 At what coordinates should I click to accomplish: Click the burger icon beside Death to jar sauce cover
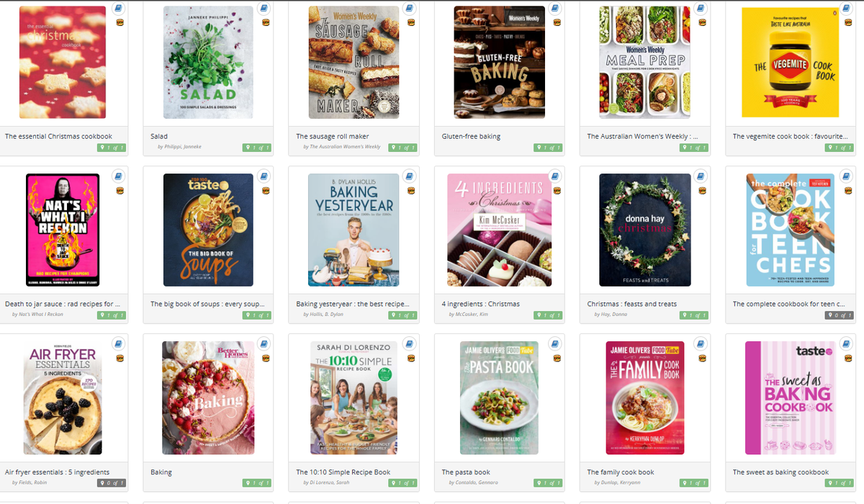coord(120,191)
